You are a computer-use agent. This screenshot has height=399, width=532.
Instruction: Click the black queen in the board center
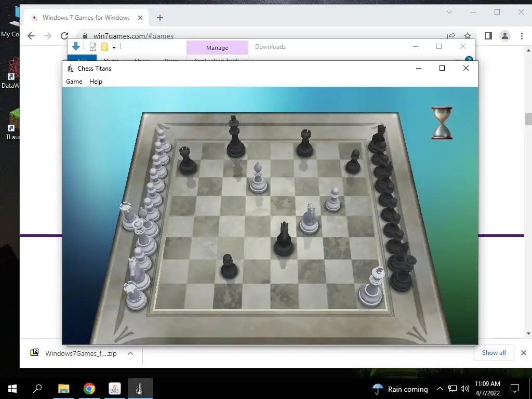coord(284,239)
